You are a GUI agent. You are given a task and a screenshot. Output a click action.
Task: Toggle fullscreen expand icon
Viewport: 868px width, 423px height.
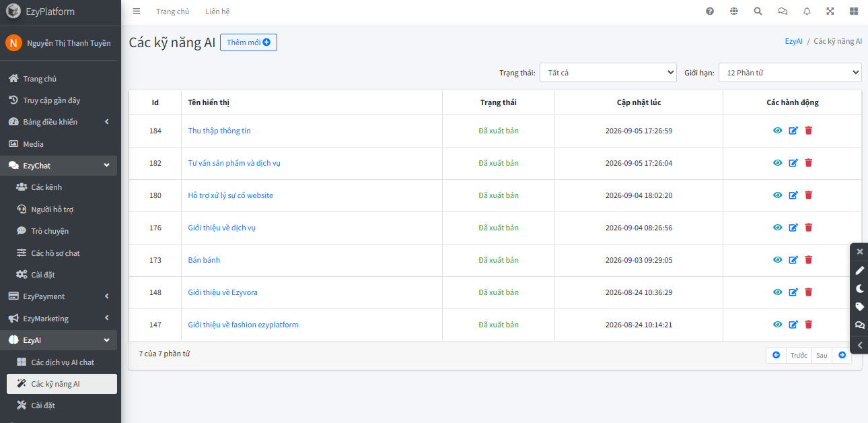click(830, 11)
